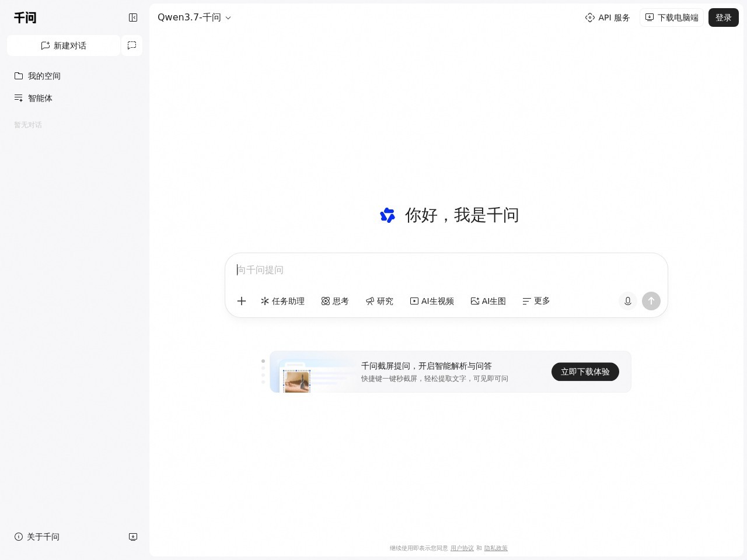Open the 用户协议 link

pyautogui.click(x=462, y=548)
